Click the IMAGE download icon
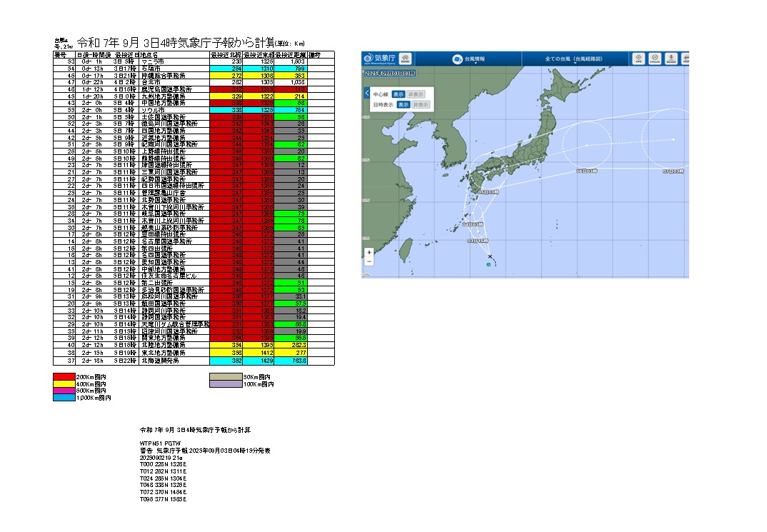This screenshot has height=532, width=767. tap(671, 59)
